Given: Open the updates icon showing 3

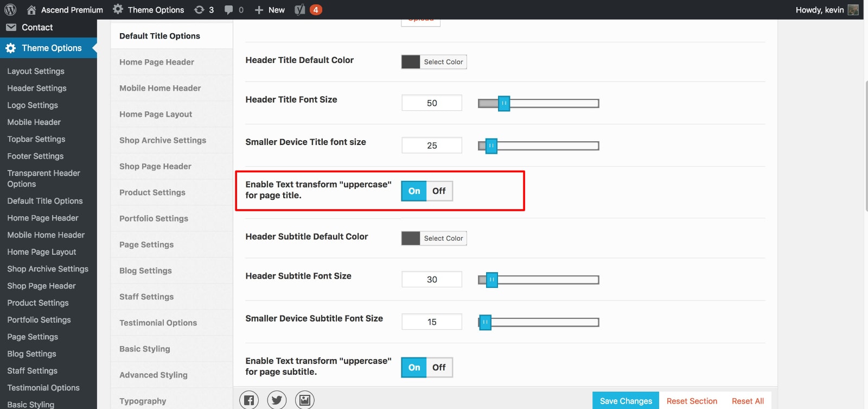Looking at the screenshot, I should click(199, 10).
